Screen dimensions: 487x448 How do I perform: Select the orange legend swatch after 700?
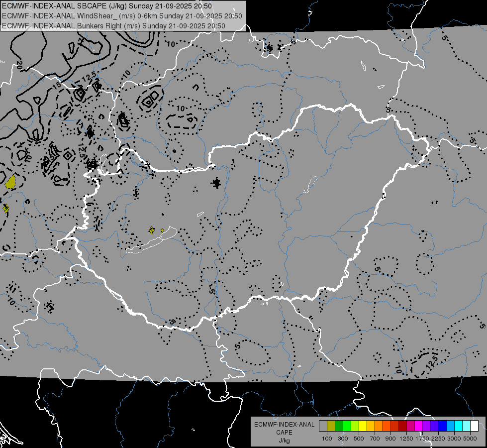(x=379, y=426)
